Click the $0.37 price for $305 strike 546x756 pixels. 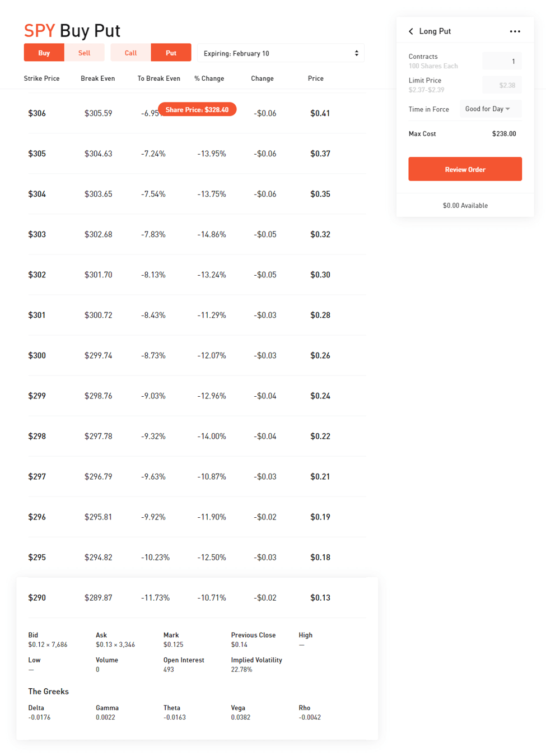[320, 154]
